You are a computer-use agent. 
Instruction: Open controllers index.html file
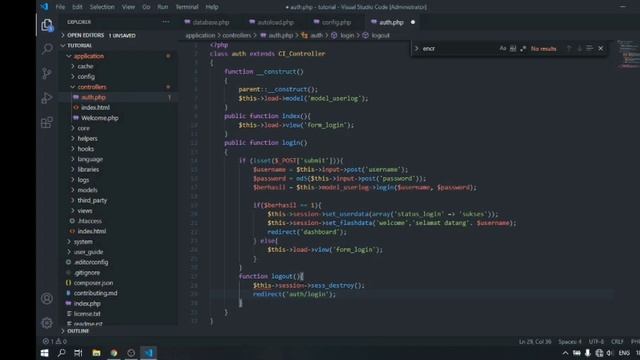point(96,107)
